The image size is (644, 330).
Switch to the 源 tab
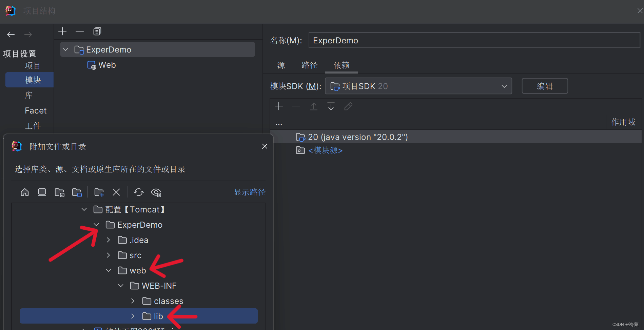coord(281,65)
